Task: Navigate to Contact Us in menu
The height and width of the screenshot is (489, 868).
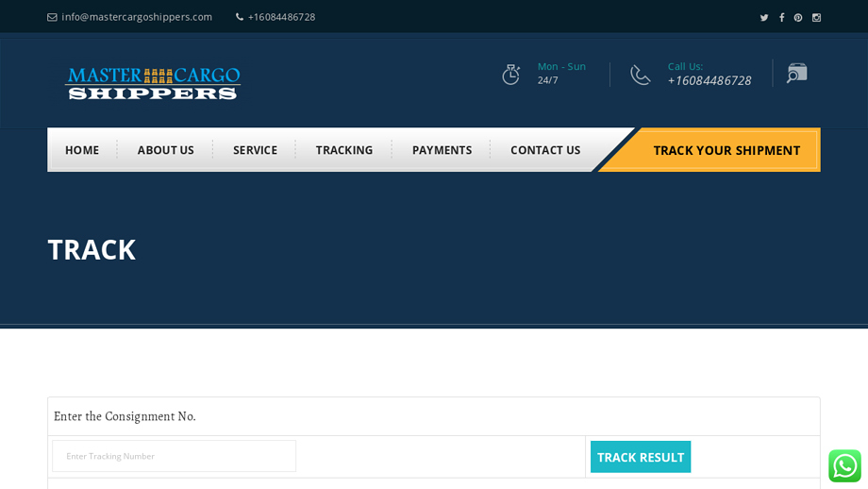Action: (x=545, y=150)
